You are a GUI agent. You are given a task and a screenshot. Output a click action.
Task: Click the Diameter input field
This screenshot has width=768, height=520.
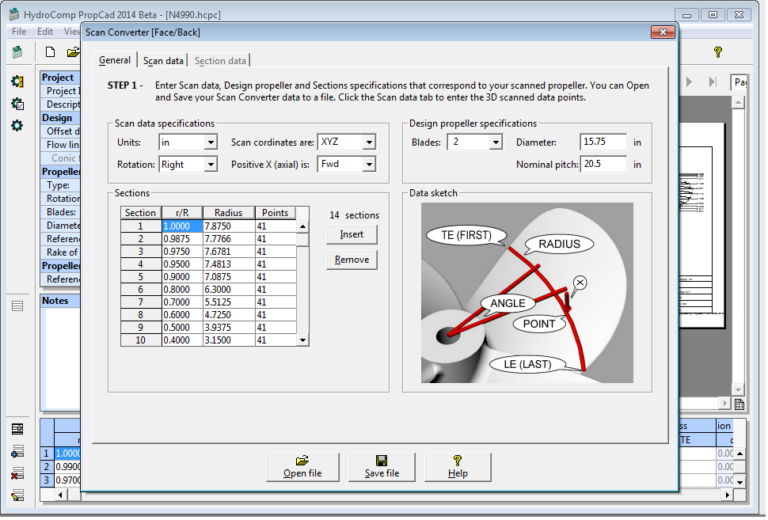[x=603, y=142]
